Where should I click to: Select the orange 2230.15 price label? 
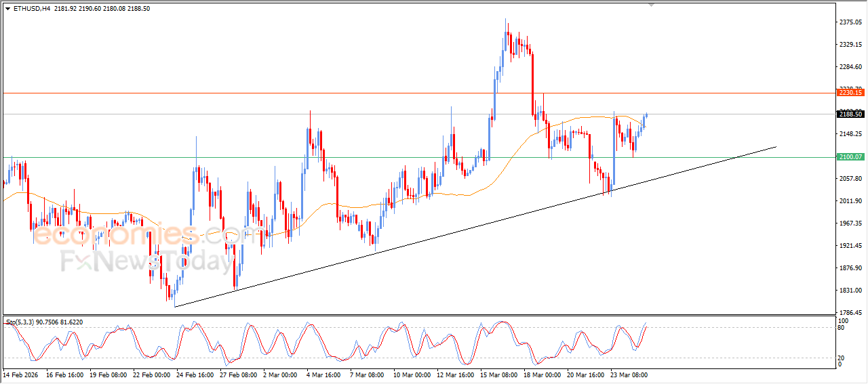[850, 93]
